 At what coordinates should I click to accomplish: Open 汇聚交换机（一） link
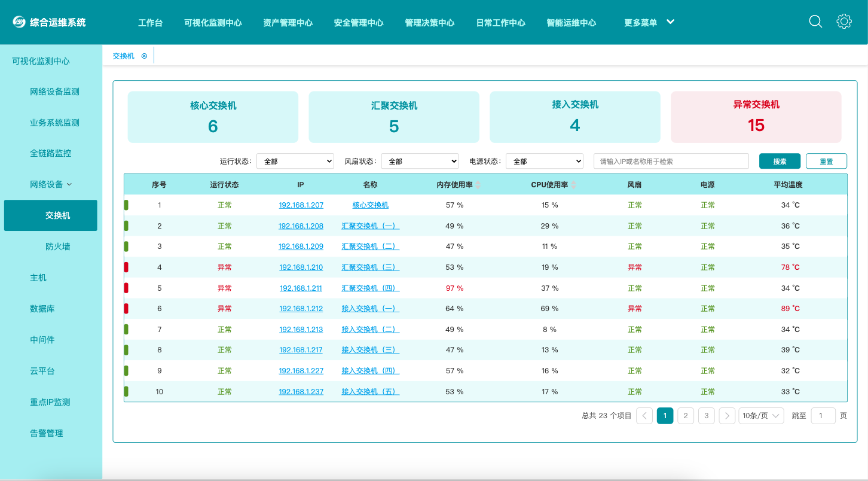pyautogui.click(x=370, y=226)
